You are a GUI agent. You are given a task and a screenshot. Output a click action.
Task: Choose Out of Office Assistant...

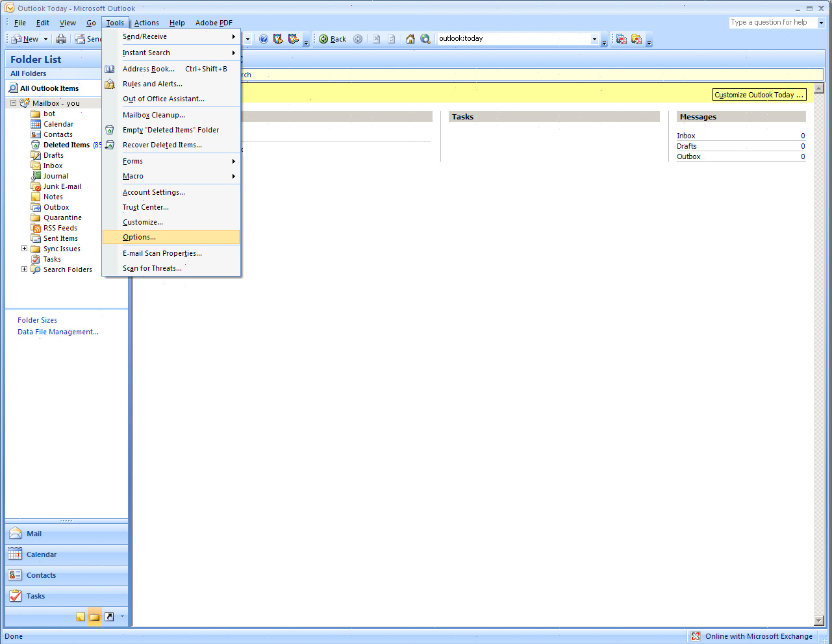point(171,99)
